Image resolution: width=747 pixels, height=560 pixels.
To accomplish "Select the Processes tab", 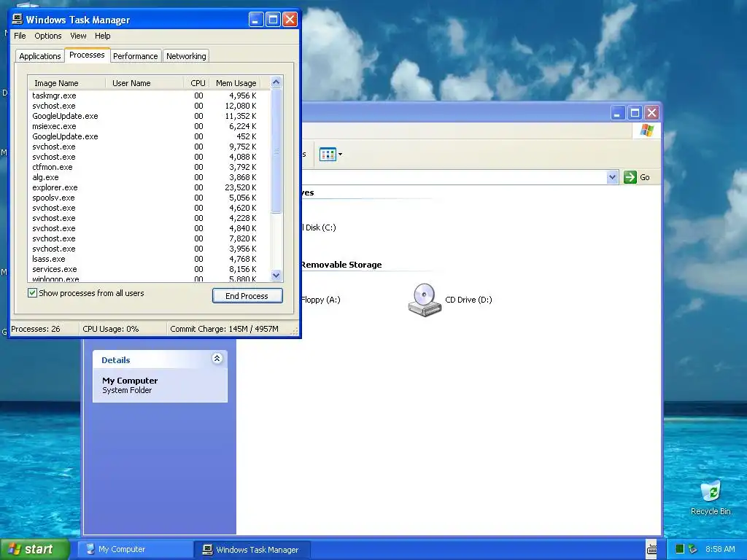I will coord(87,55).
